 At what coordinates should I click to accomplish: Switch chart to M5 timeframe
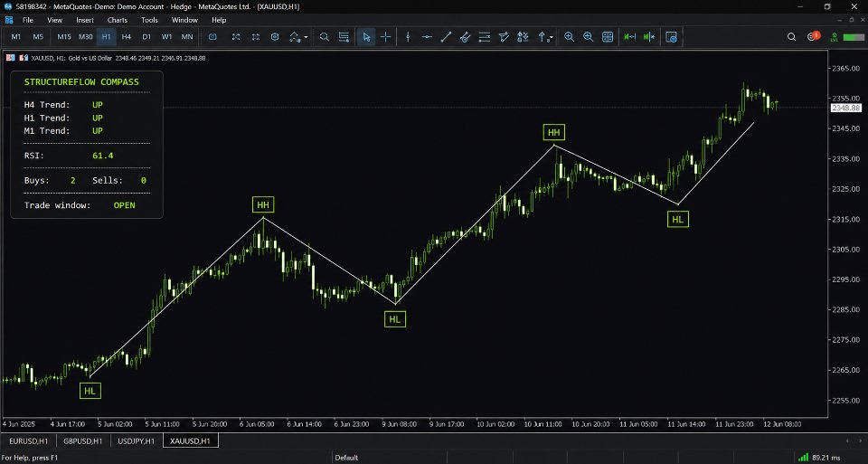[38, 37]
